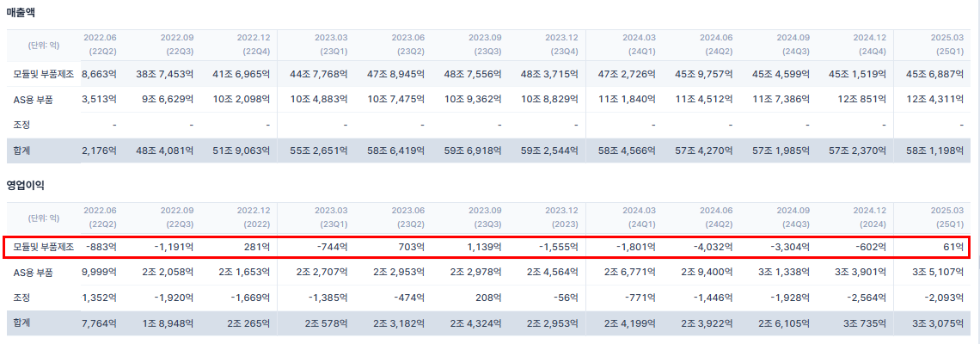Click the 208억 adjustment cell
Screen dimensions: 980x344
pos(489,298)
